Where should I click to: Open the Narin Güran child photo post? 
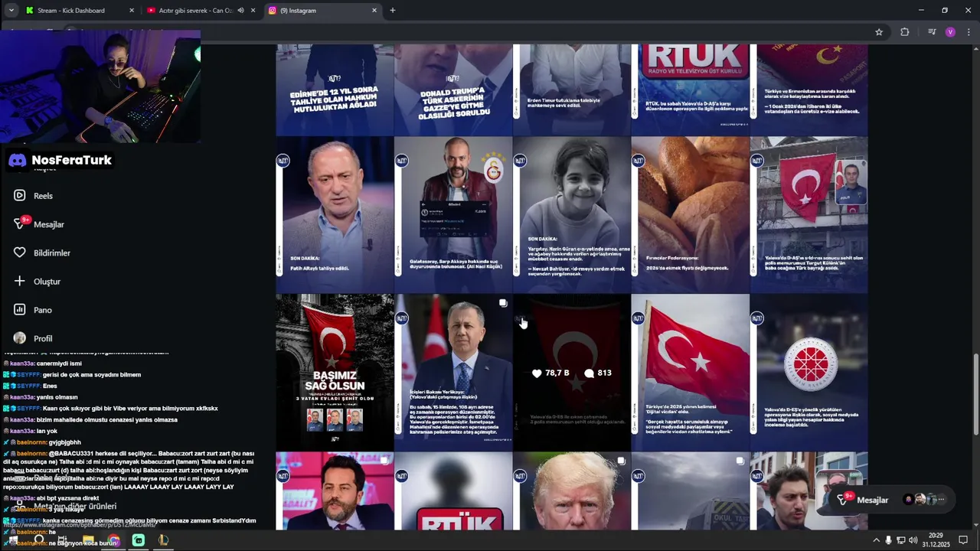pyautogui.click(x=572, y=215)
